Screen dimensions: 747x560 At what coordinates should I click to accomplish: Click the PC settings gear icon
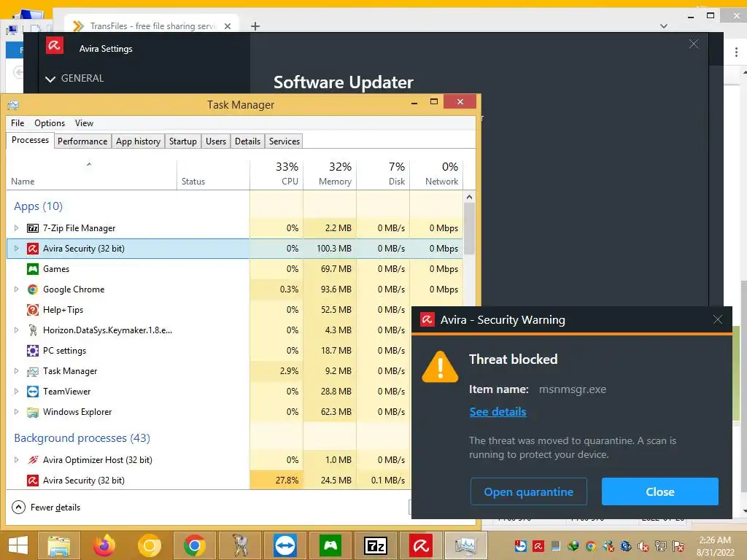pyautogui.click(x=32, y=351)
